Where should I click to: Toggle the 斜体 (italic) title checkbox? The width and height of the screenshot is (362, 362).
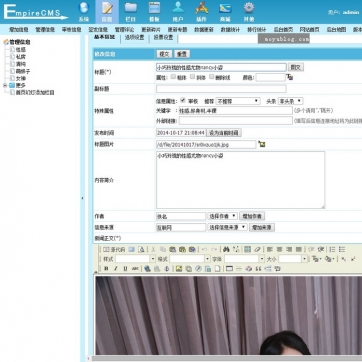192,77
